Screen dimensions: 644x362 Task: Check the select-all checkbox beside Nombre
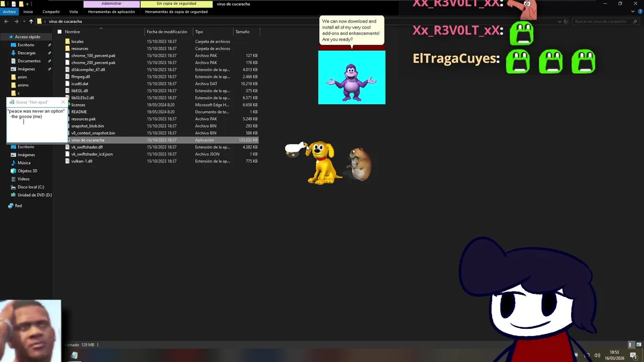pyautogui.click(x=59, y=32)
